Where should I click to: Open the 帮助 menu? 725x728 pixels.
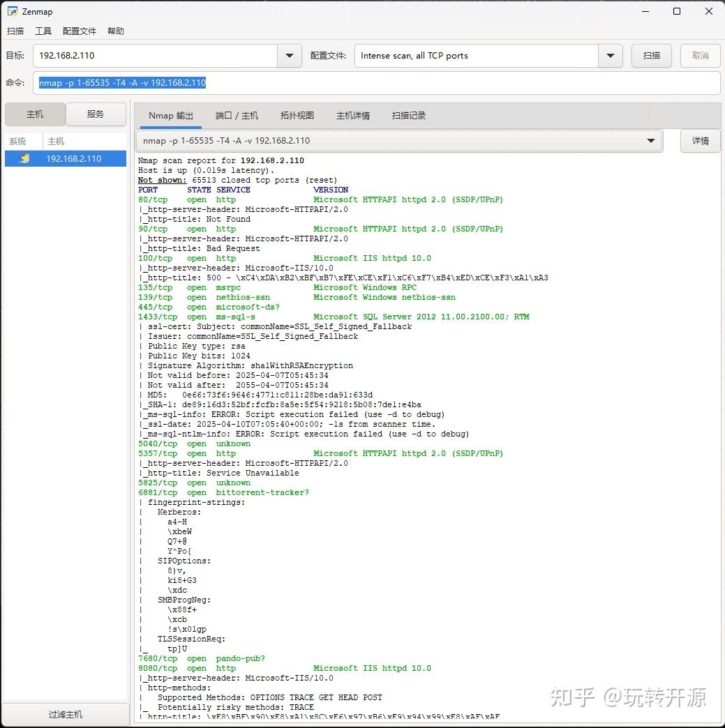(116, 31)
